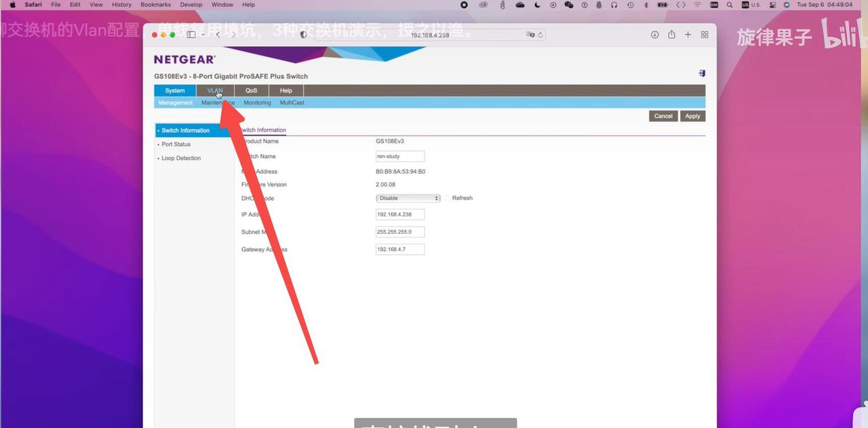This screenshot has width=868, height=428.
Task: Open the File menu
Action: 56,5
